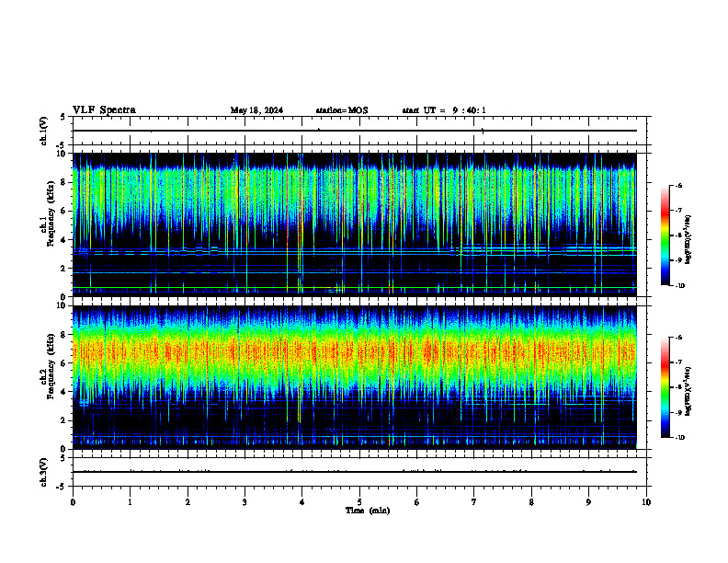728x563 pixels.
Task: Click the 'log(PSD)' label beside ch.1 color bar
Action: pyautogui.click(x=688, y=239)
